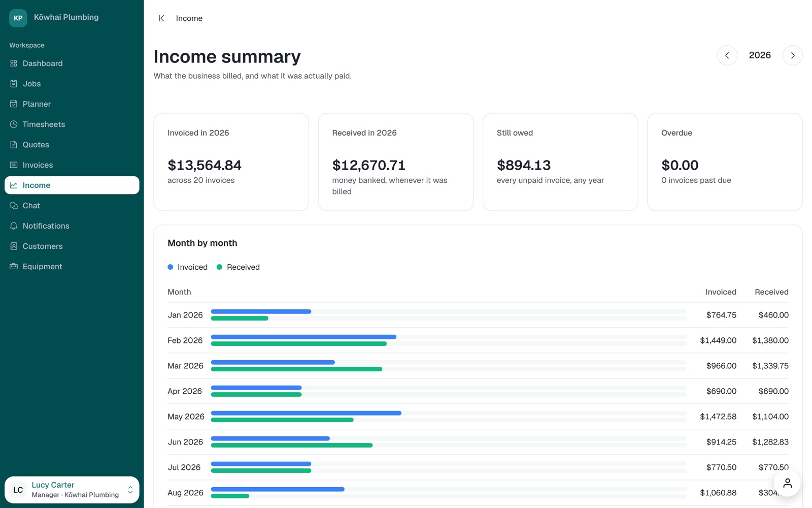The height and width of the screenshot is (508, 812).
Task: Click the Income breadcrumb label
Action: 189,18
